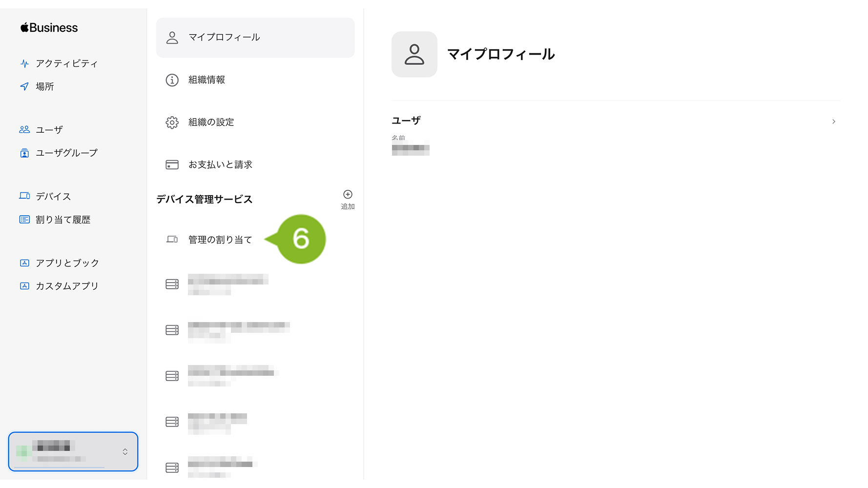This screenshot has width=868, height=488.
Task: Click カスタムアプリ custom apps icon
Action: pos(24,285)
